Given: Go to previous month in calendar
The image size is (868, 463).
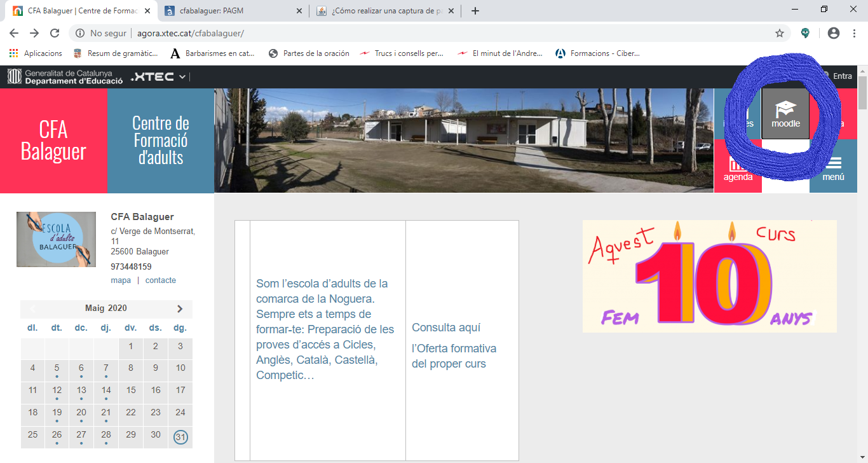Looking at the screenshot, I should click(33, 308).
